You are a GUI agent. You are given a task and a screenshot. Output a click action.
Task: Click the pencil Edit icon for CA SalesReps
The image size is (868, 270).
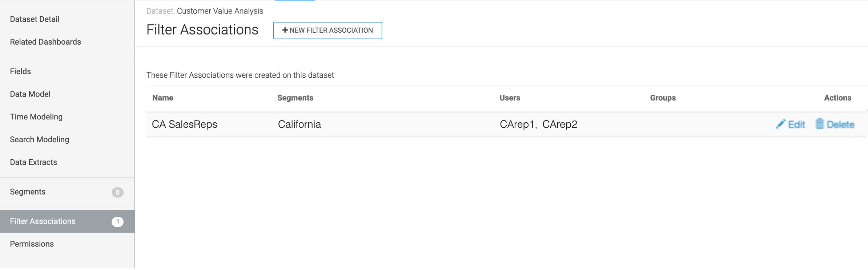click(x=780, y=124)
